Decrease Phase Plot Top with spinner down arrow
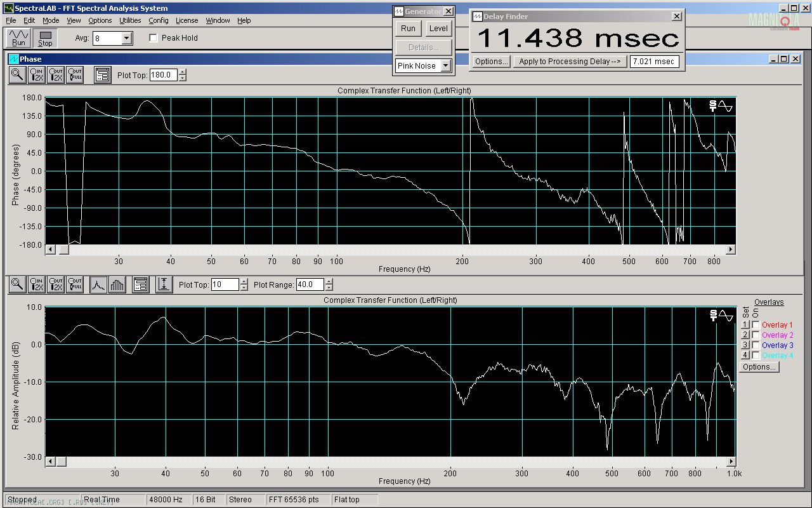Screen dimensions: 812x508 (x=183, y=78)
